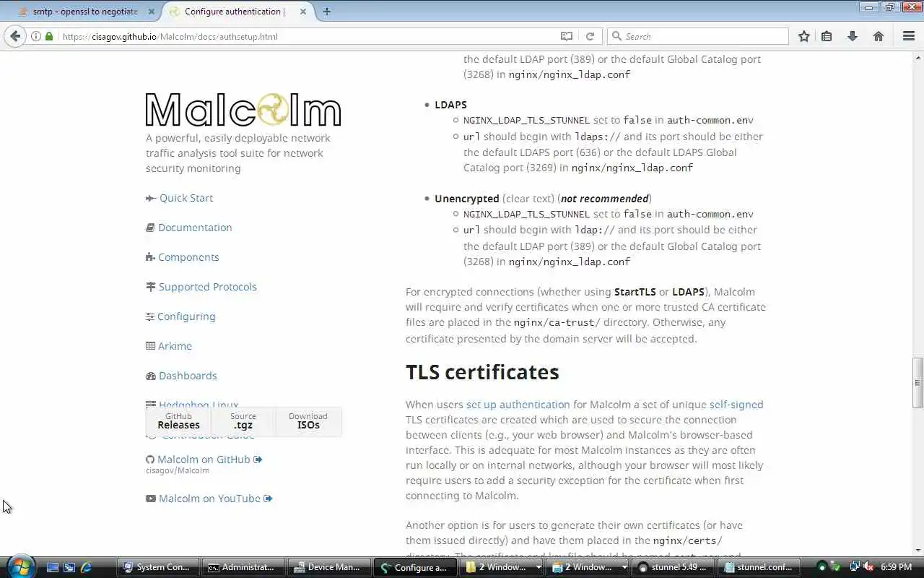The width and height of the screenshot is (924, 578).
Task: Click Configure a... Firefox taskbar button
Action: pos(414,567)
